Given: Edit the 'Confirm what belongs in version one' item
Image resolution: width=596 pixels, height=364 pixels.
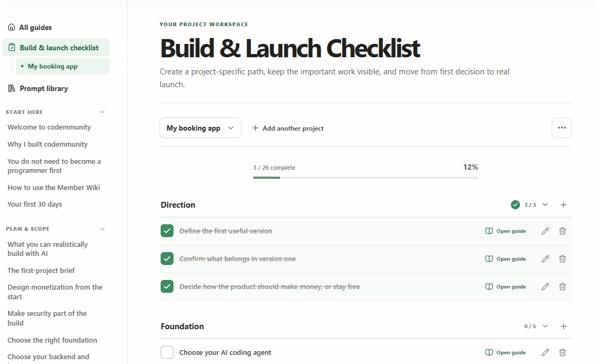Looking at the screenshot, I should [x=546, y=259].
